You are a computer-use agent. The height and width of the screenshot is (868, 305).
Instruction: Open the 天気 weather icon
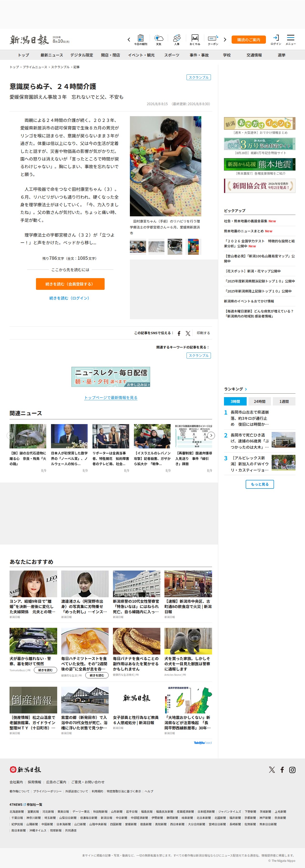(x=158, y=39)
